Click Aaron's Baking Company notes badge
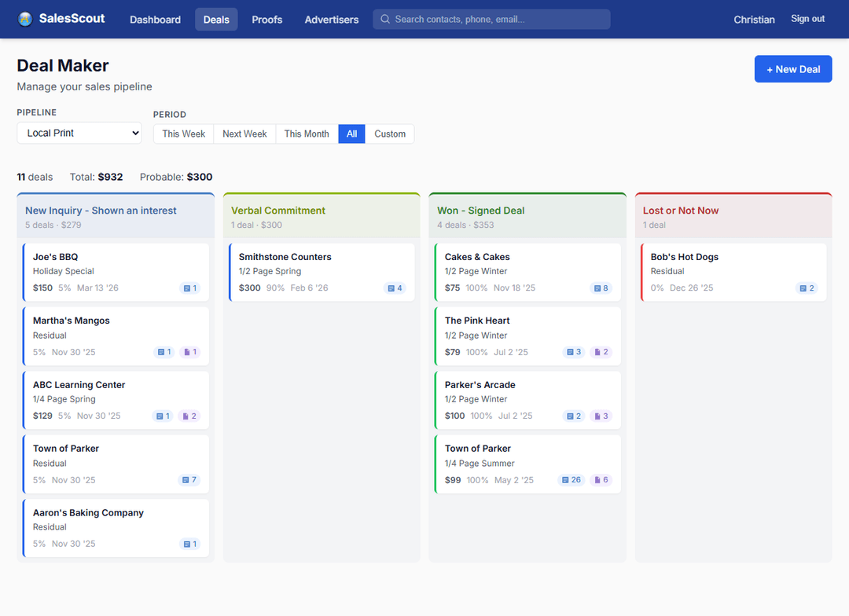Image resolution: width=849 pixels, height=616 pixels. pos(190,544)
